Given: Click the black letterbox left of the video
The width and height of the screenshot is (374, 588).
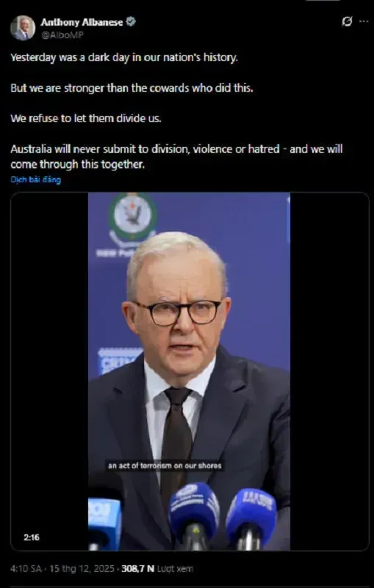Looking at the screenshot, I should [50, 371].
